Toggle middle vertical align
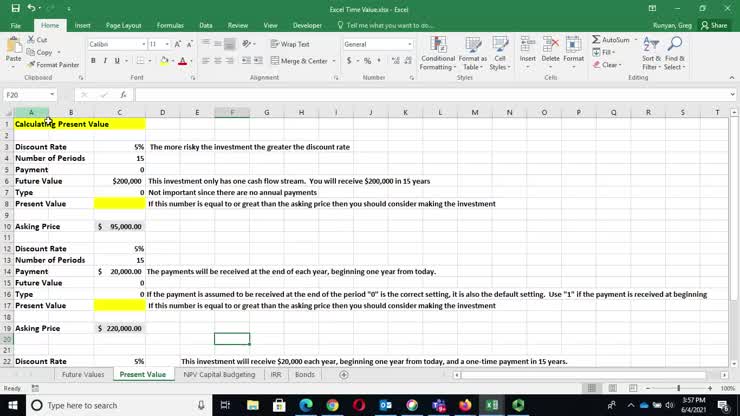 pos(218,44)
